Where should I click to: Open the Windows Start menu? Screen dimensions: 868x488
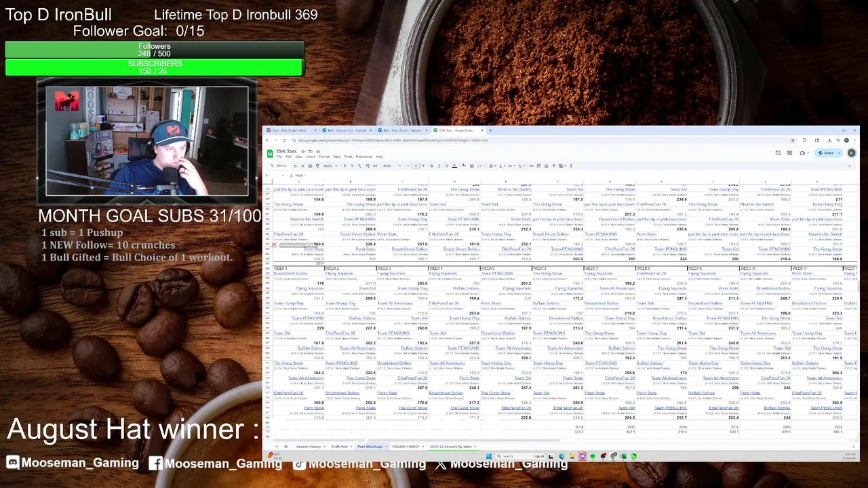489,456
